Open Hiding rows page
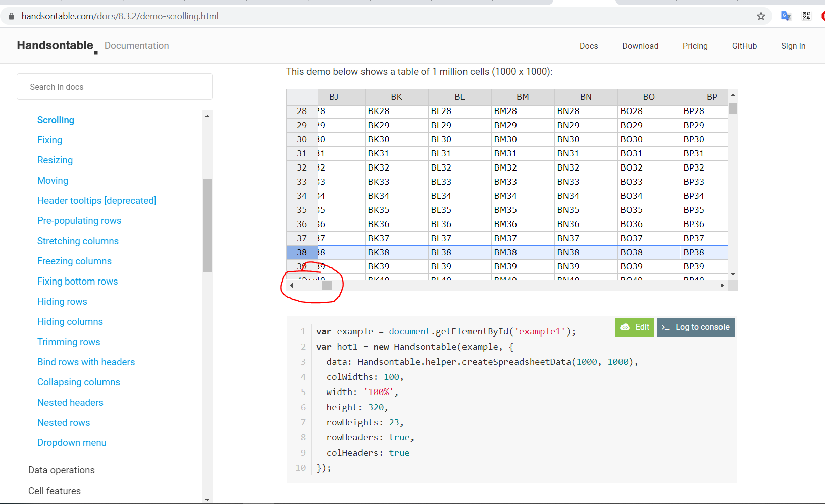The height and width of the screenshot is (504, 825). point(62,301)
